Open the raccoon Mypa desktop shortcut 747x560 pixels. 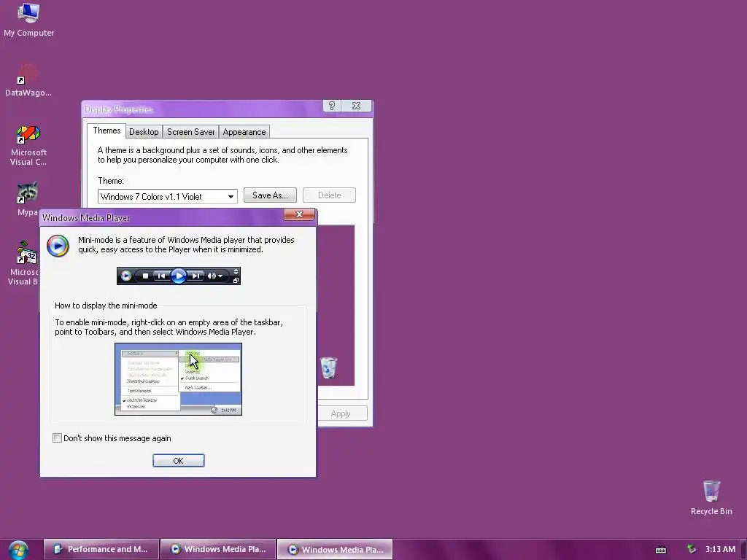[x=28, y=199]
